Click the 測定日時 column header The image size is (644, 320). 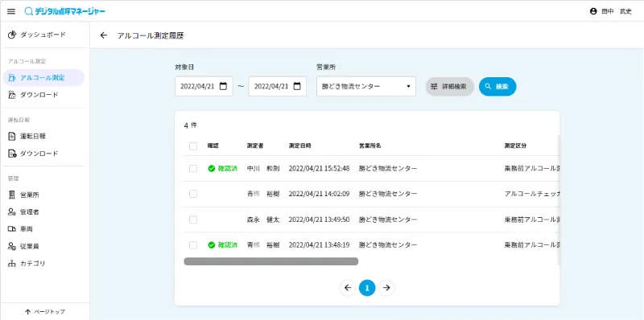click(299, 146)
